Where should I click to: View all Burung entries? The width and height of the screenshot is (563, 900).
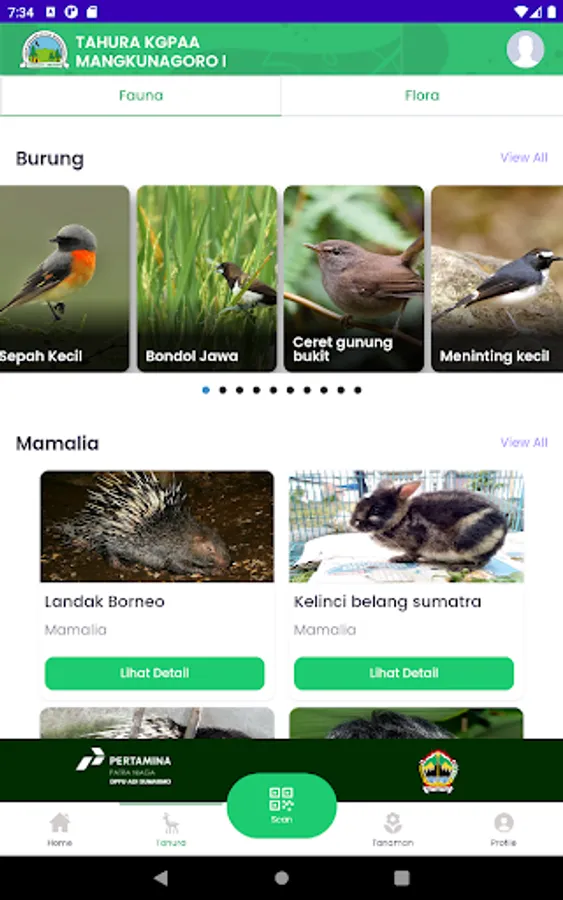pyautogui.click(x=523, y=157)
